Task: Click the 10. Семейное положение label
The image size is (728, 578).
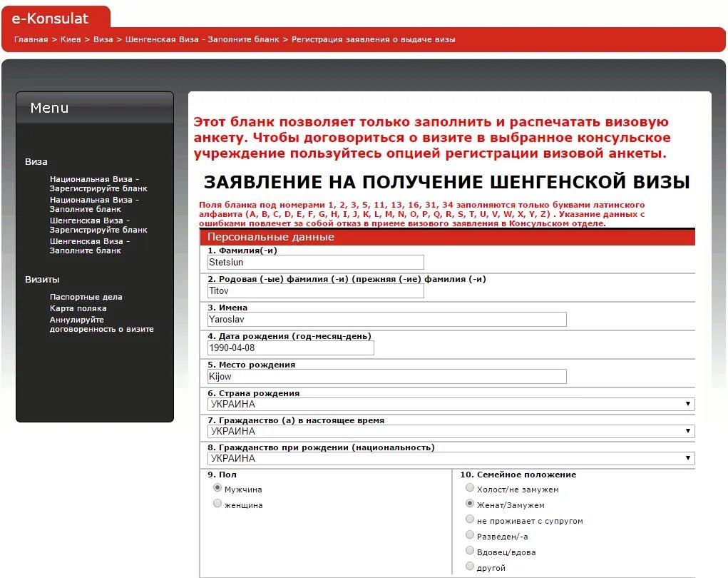Action: 518,475
